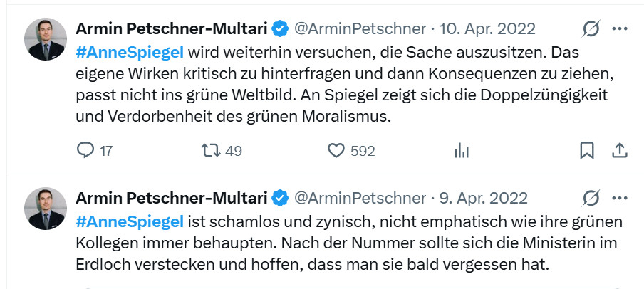Click verified badge on first tweet
Screen dimensions: 644x289
(x=280, y=28)
